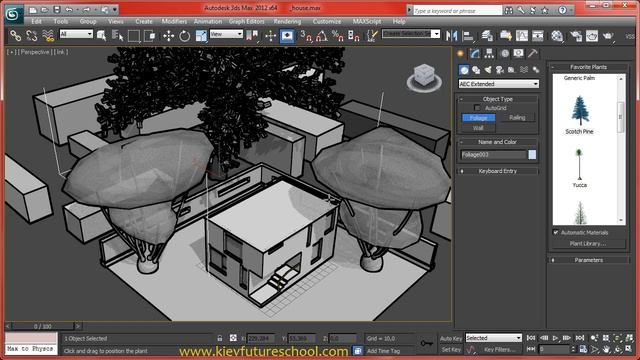Screen dimensions: 640x360
Task: Click the Railing object button
Action: 517,118
